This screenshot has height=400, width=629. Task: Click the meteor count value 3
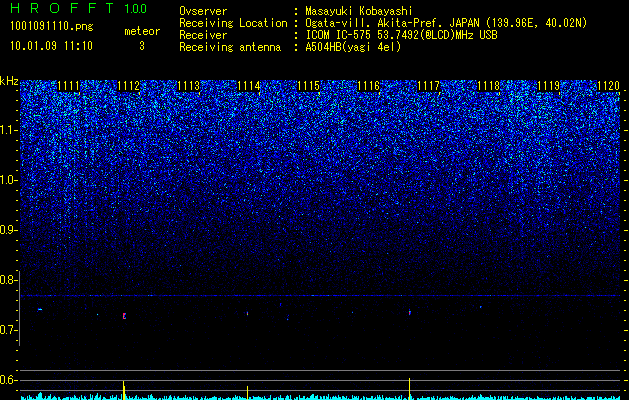point(142,46)
